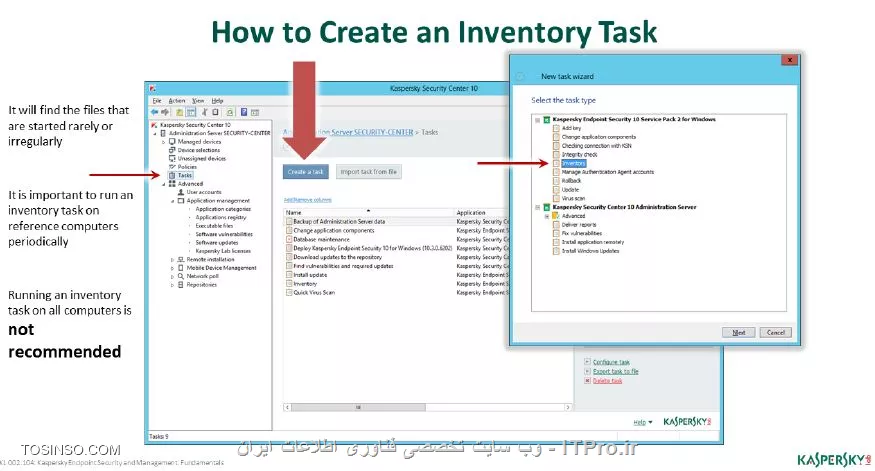Choose Install Windows Updates in wizard

pyautogui.click(x=590, y=251)
